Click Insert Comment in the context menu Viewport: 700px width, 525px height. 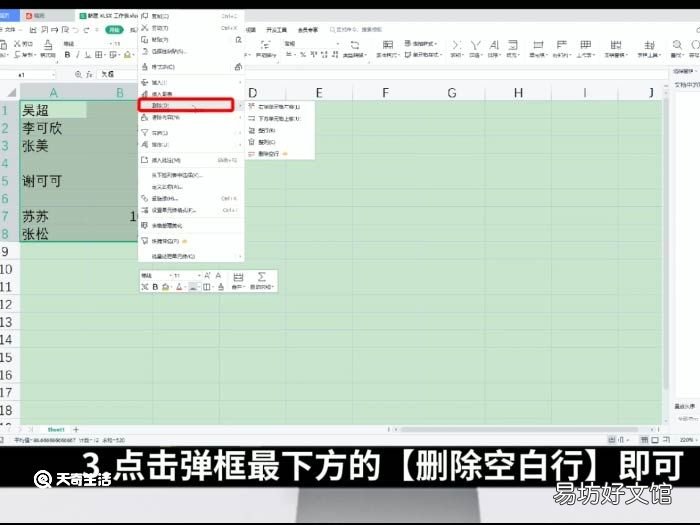pos(191,160)
